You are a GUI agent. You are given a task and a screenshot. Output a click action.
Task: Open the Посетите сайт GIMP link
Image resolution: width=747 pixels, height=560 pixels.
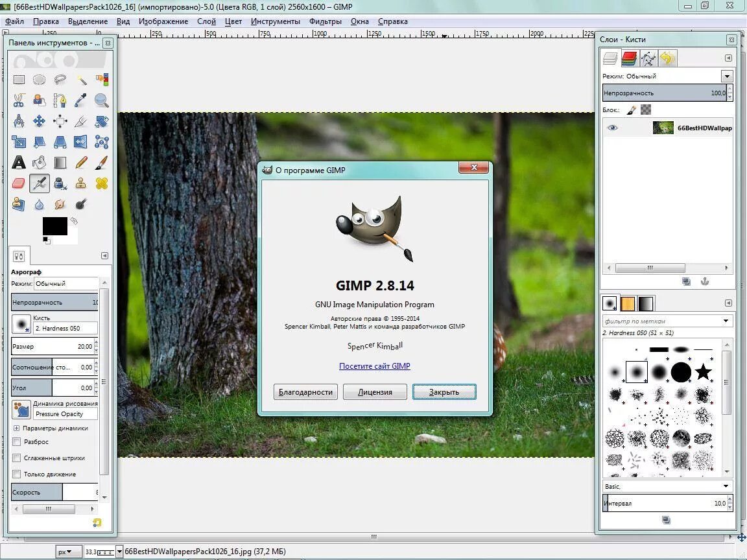(374, 366)
